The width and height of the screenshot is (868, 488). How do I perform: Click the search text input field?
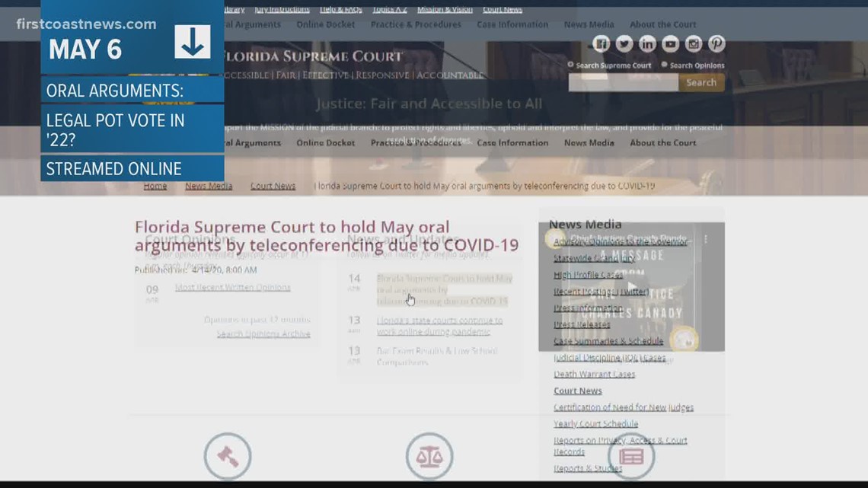624,82
